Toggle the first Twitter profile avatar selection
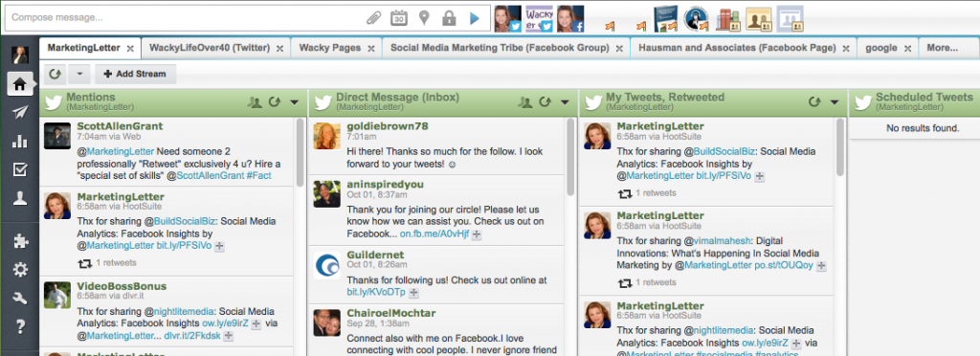 click(x=507, y=19)
